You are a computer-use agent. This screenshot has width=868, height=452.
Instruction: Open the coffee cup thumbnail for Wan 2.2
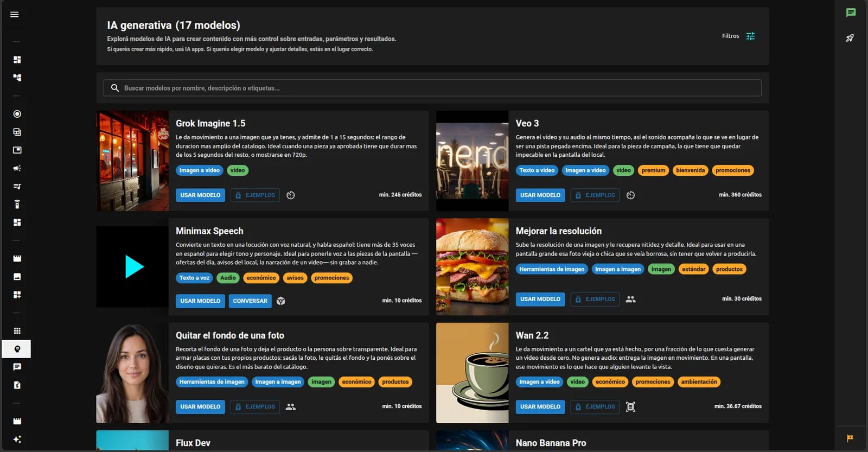tap(472, 373)
